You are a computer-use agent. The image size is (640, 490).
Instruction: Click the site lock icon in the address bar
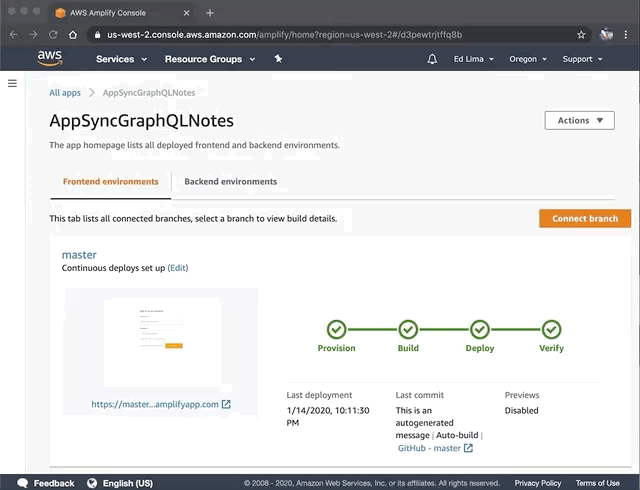(97, 35)
